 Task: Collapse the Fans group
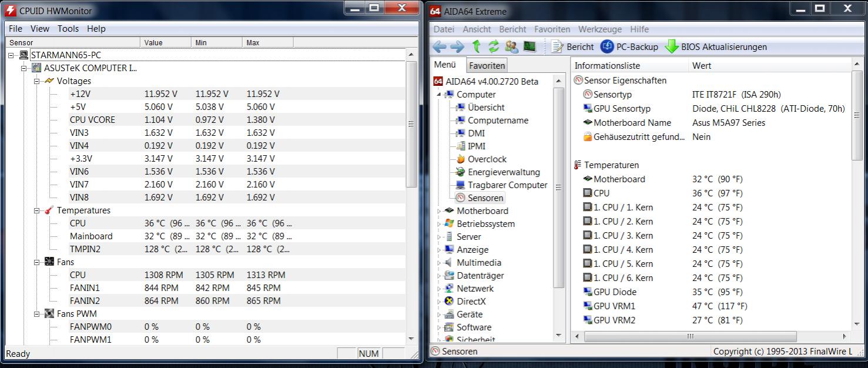coord(36,262)
